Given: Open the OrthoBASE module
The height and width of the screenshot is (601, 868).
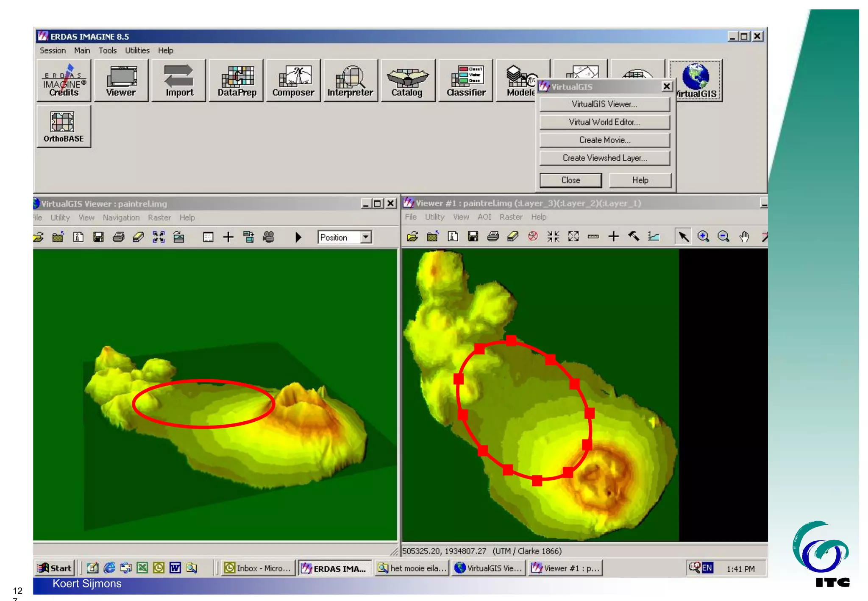Looking at the screenshot, I should point(64,126).
